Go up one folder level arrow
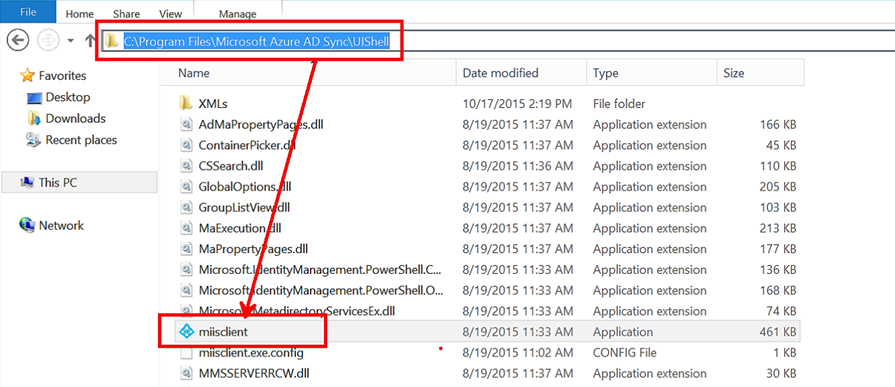Screen dimensions: 895x387 click(x=90, y=41)
